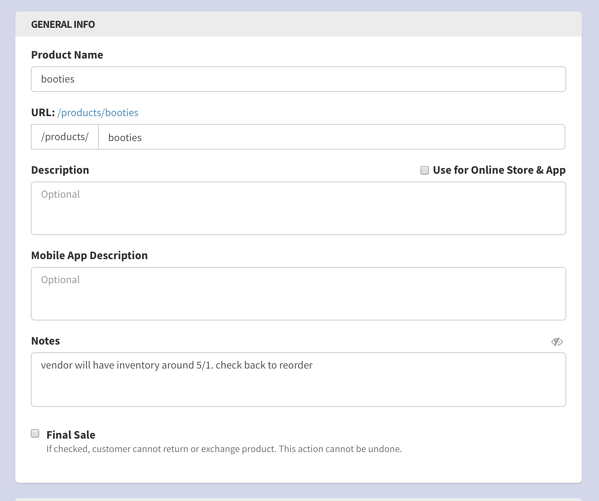This screenshot has height=501, width=599.
Task: Click the Notes text area with vendor note
Action: (298, 379)
